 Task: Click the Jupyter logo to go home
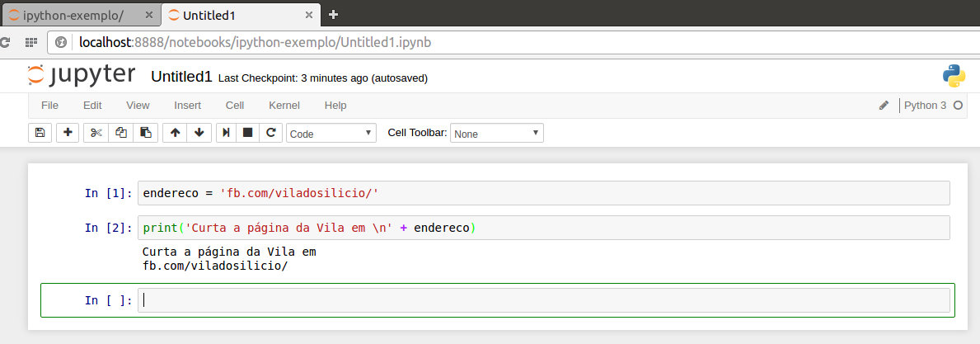tap(81, 75)
